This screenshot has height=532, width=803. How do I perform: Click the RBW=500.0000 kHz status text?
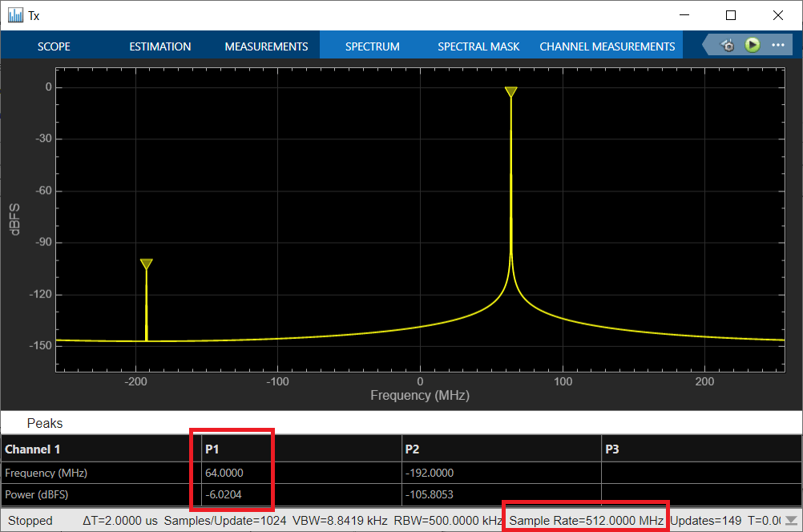pos(448,521)
